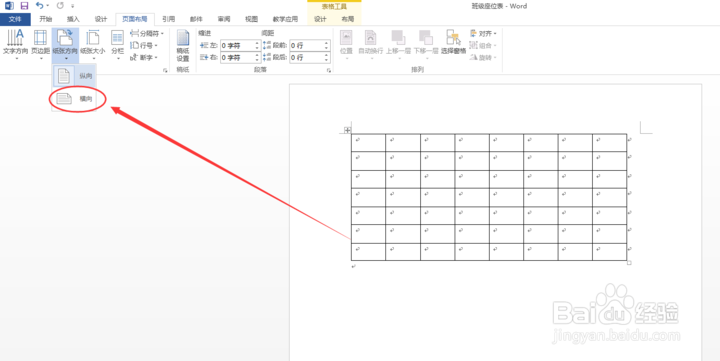
Task: Switch to the 视图 (View) tab
Action: click(251, 19)
